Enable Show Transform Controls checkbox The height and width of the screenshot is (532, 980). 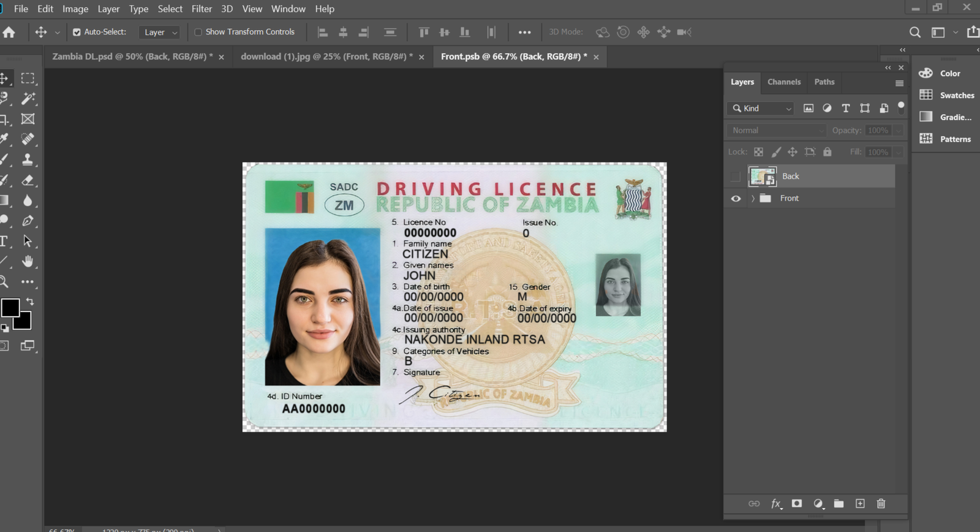[x=198, y=32]
